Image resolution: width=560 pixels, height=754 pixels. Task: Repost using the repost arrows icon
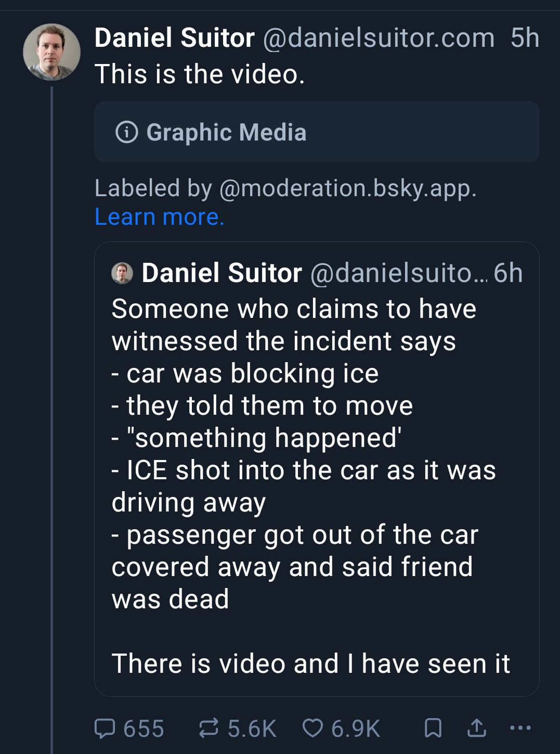[x=209, y=728]
